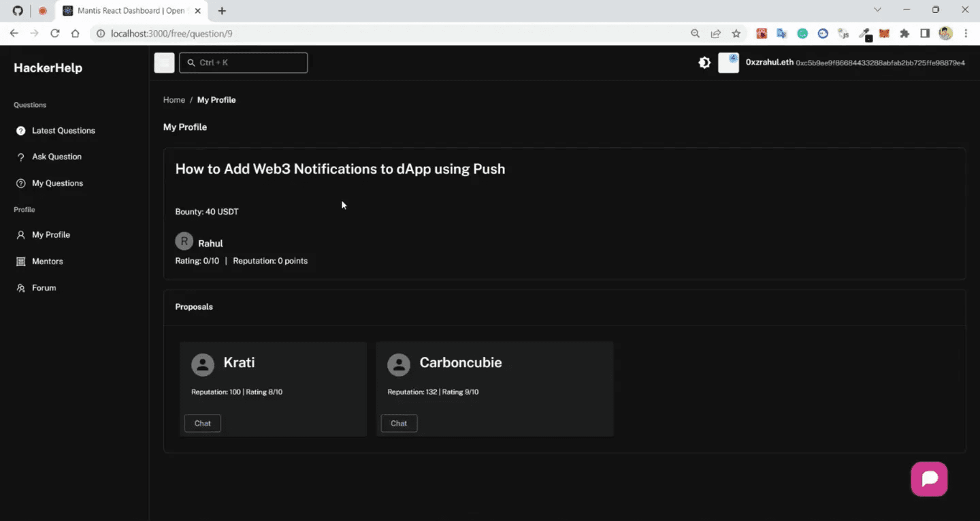Image resolution: width=980 pixels, height=521 pixels.
Task: Click the My Profile person icon
Action: (21, 235)
